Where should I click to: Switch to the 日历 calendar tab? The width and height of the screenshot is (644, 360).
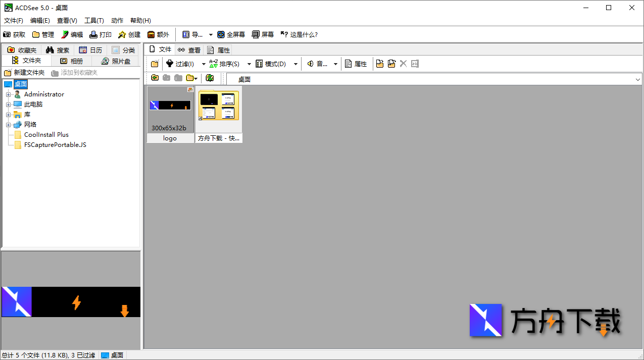click(90, 50)
